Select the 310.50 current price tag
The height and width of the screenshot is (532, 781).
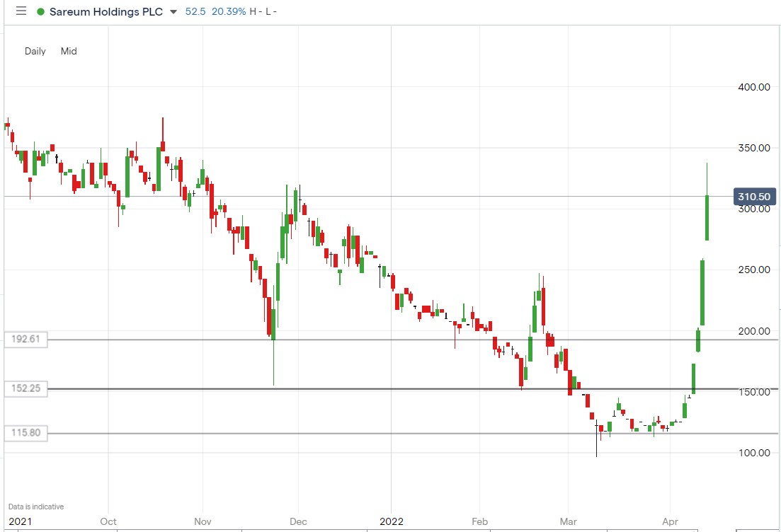click(753, 196)
